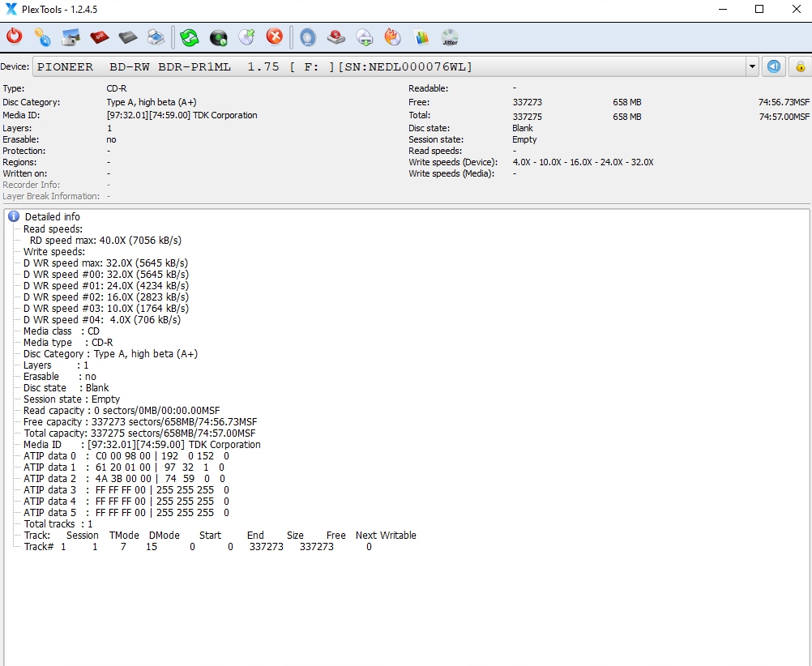Click the disc with download arrow icon
The height and width of the screenshot is (666, 812).
coord(365,36)
